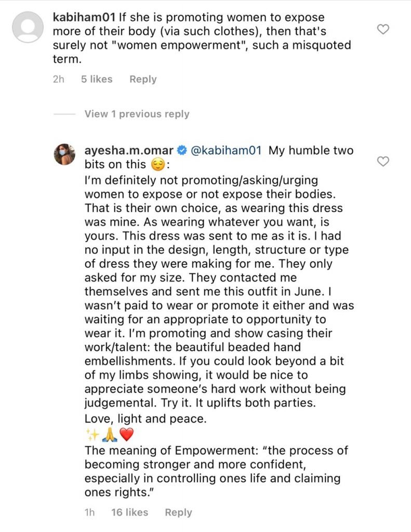Click the relieved face emoji
Viewport: 411px width, 532px height.
(156, 167)
